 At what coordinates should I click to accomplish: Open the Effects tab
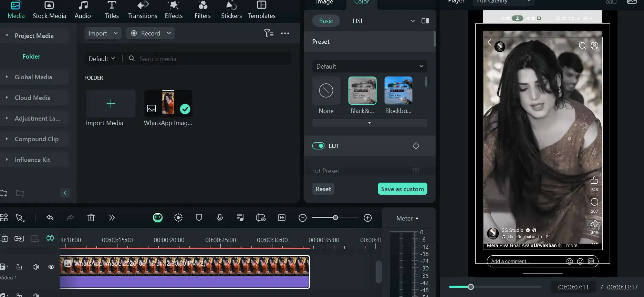pos(174,10)
